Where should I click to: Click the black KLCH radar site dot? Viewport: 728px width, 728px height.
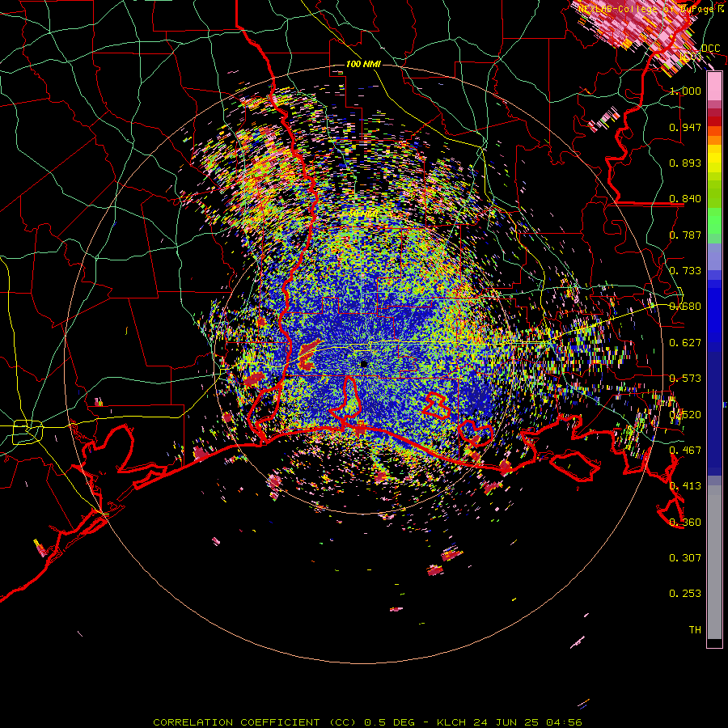tap(364, 364)
